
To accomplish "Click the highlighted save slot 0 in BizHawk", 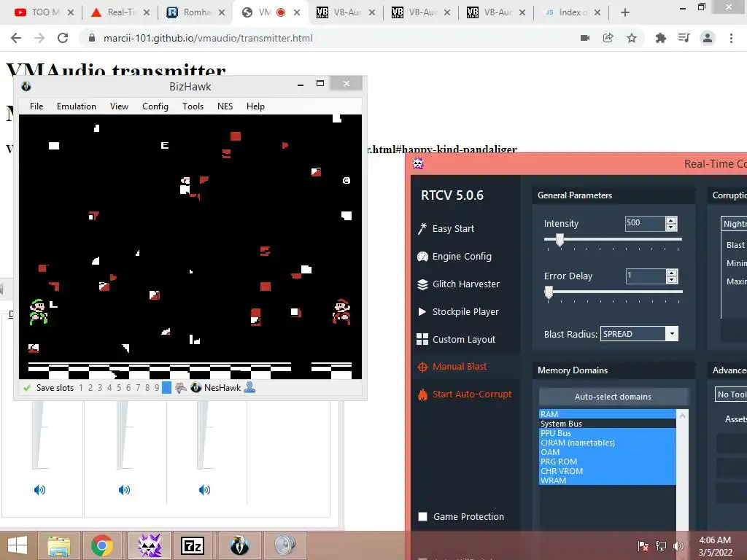I will click(x=166, y=388).
